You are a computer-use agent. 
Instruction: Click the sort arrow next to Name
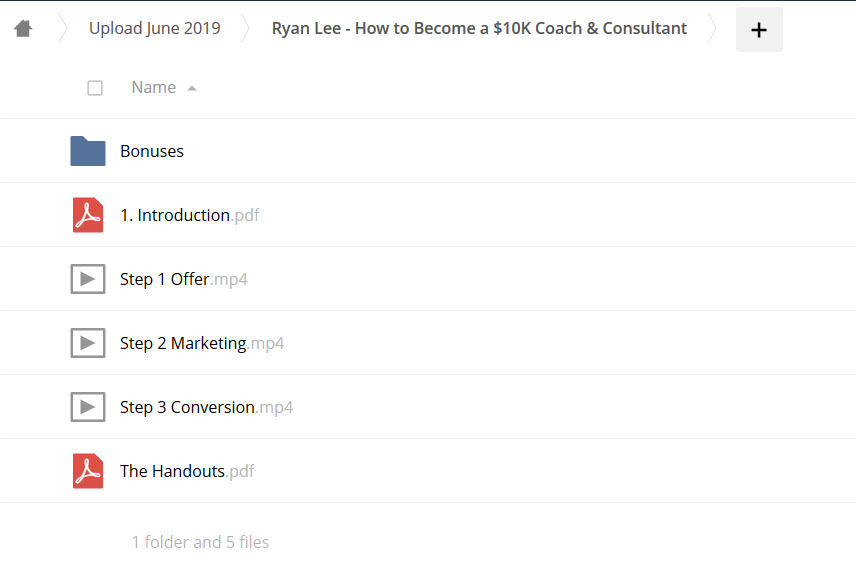tap(192, 88)
